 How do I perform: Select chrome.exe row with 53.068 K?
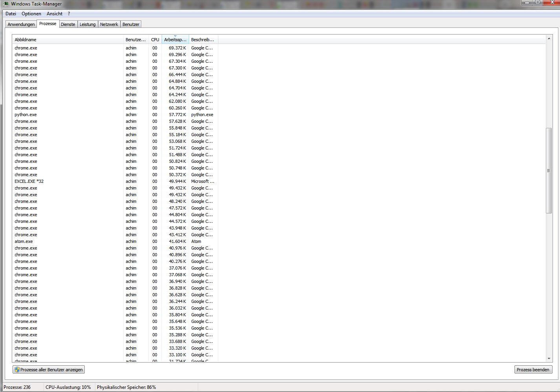(115, 141)
